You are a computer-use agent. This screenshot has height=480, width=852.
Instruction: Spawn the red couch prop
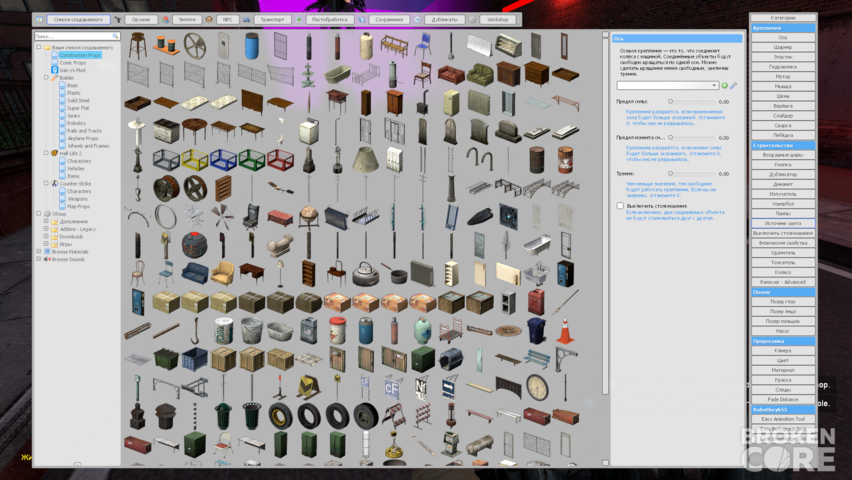pyautogui.click(x=451, y=74)
